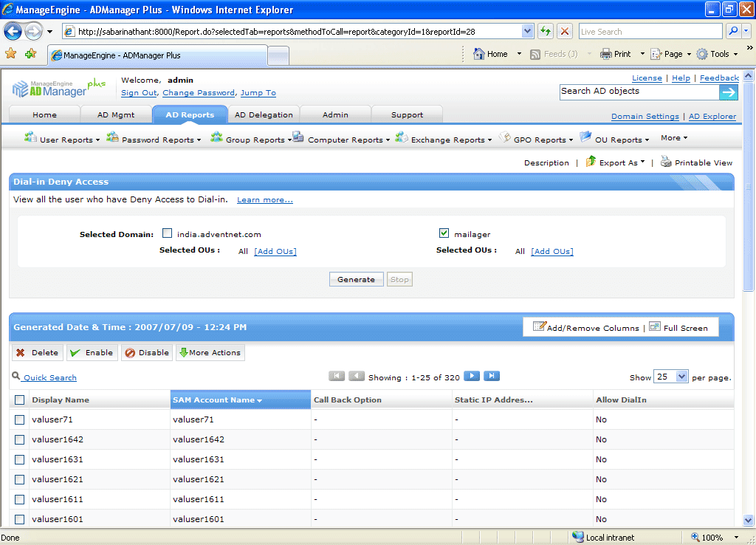
Task: Go to the previous results page
Action: point(357,376)
